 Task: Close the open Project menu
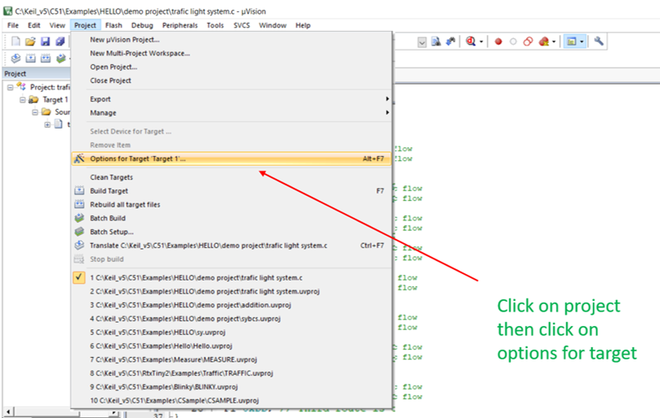(x=85, y=25)
